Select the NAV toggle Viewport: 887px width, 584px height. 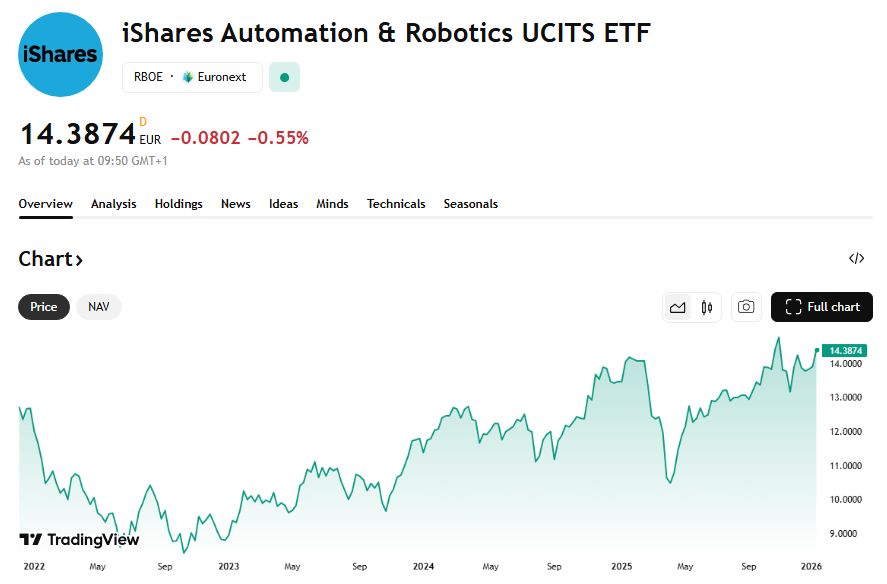click(x=99, y=307)
